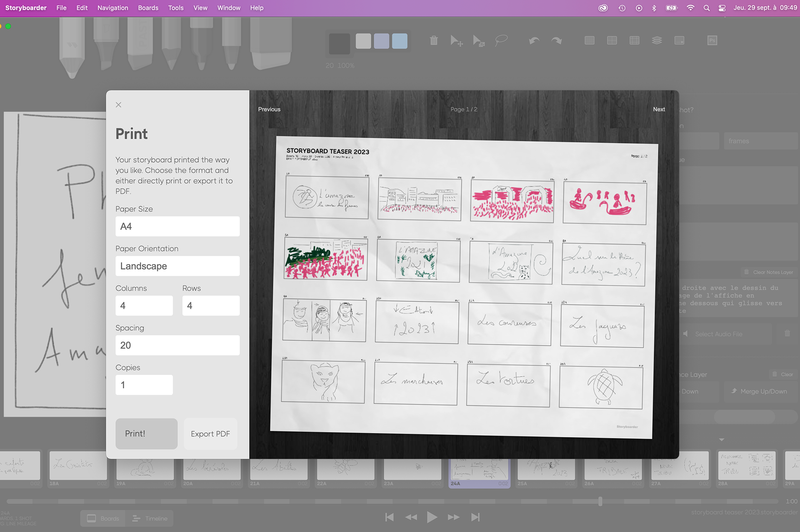The height and width of the screenshot is (532, 800).
Task: Open the Paper Size dropdown showing A4
Action: pos(177,226)
